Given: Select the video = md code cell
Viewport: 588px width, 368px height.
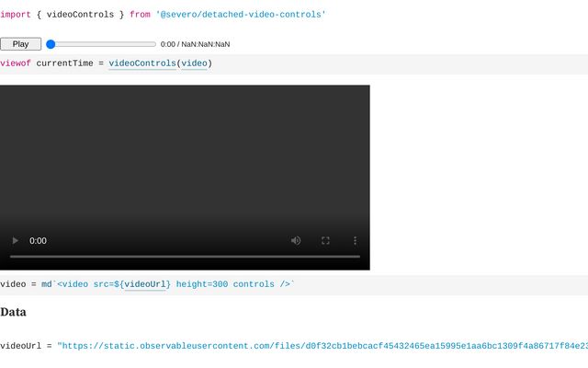Looking at the screenshot, I should (x=413, y=284).
